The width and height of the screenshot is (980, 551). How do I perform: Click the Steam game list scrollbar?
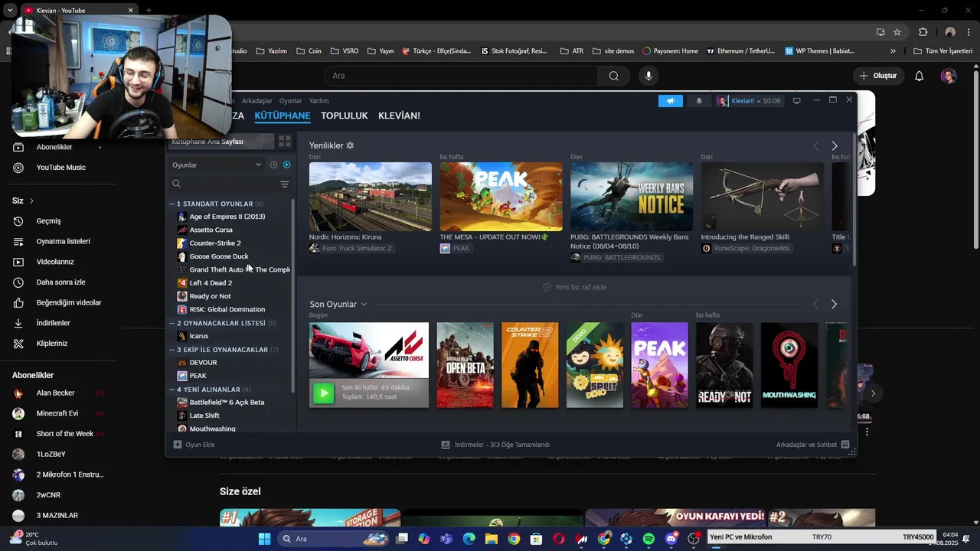point(292,295)
